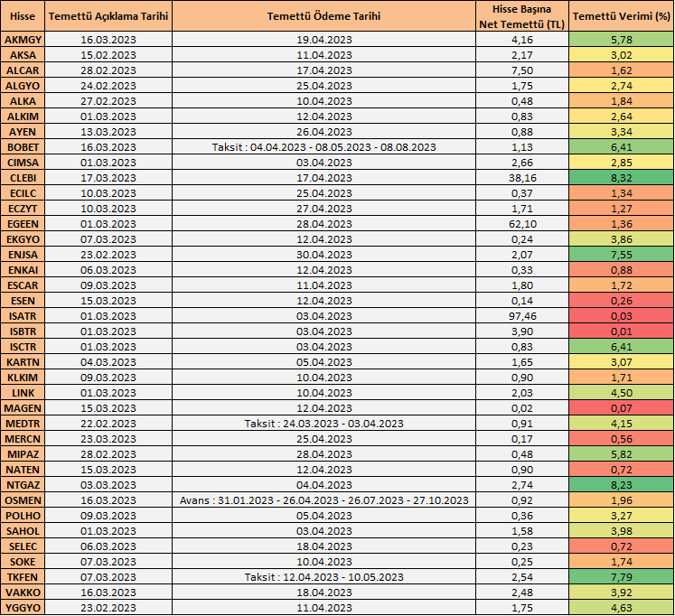Select the ENJSA ticker cell
This screenshot has height=616, width=675.
pos(23,255)
